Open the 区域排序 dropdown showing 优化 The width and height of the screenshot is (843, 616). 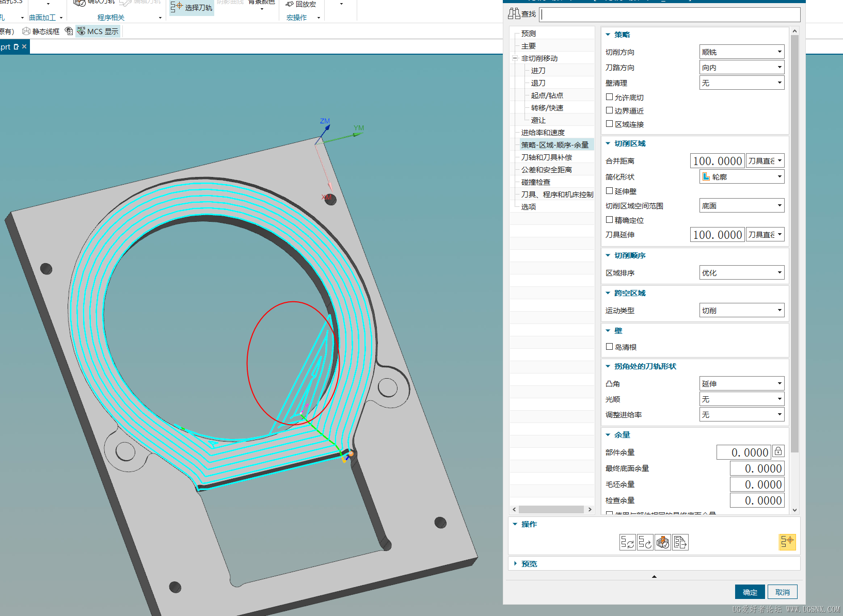pyautogui.click(x=742, y=272)
